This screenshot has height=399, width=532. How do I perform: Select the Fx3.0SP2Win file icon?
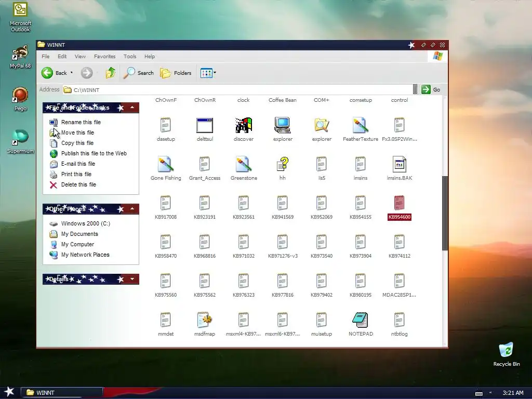400,125
